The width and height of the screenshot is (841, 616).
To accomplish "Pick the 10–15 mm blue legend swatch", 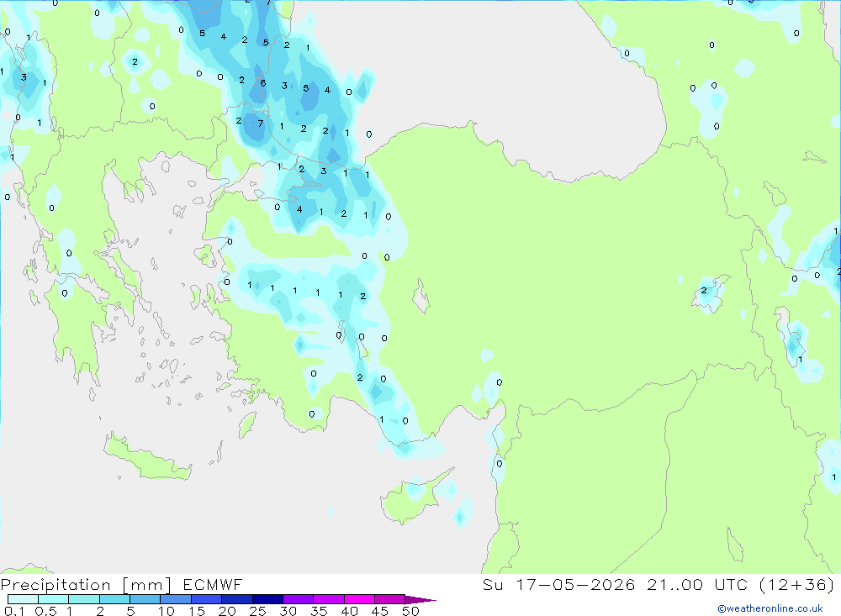I will [x=176, y=599].
